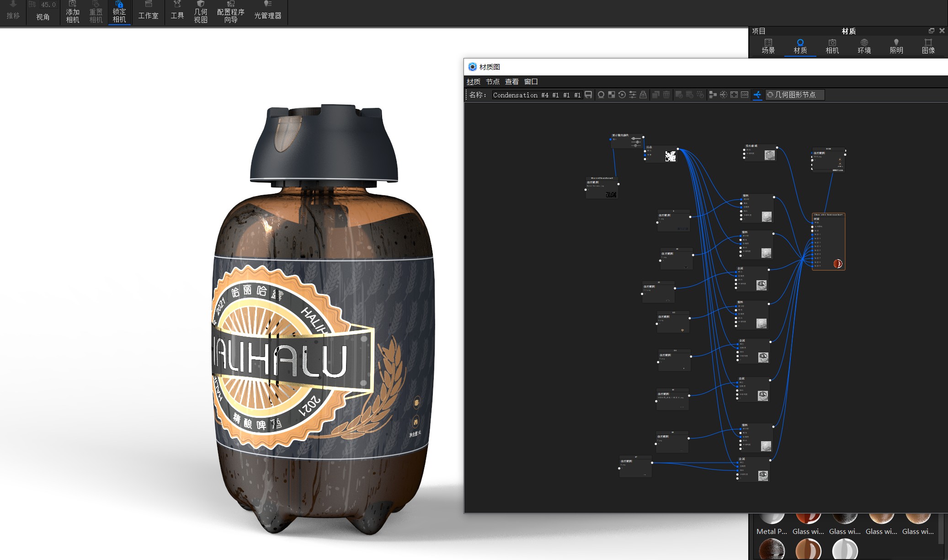Click the save icon in the material graph toolbar
This screenshot has width=948, height=560.
click(589, 95)
